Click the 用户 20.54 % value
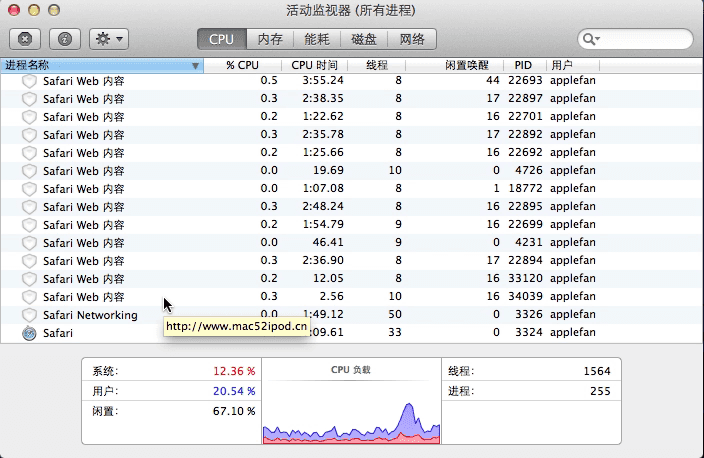704x458 pixels. [234, 391]
